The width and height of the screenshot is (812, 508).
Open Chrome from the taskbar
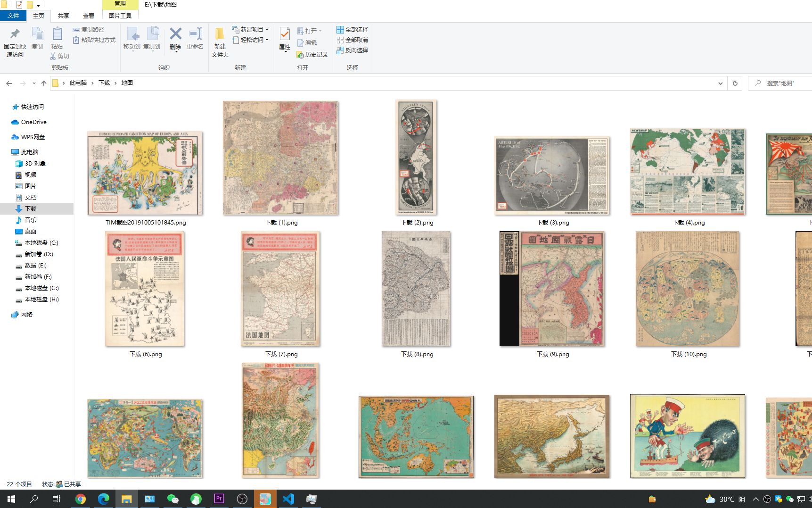coord(81,499)
